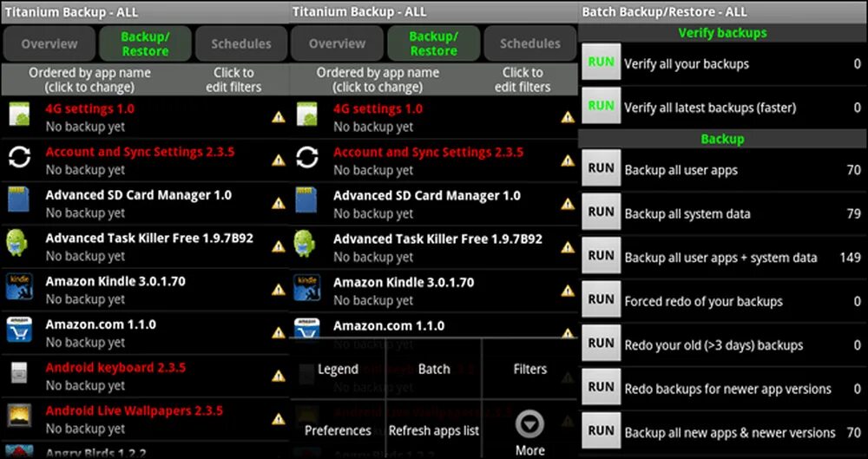Image resolution: width=868 pixels, height=459 pixels.
Task: Click 'Verify backups' section header
Action: (x=722, y=33)
